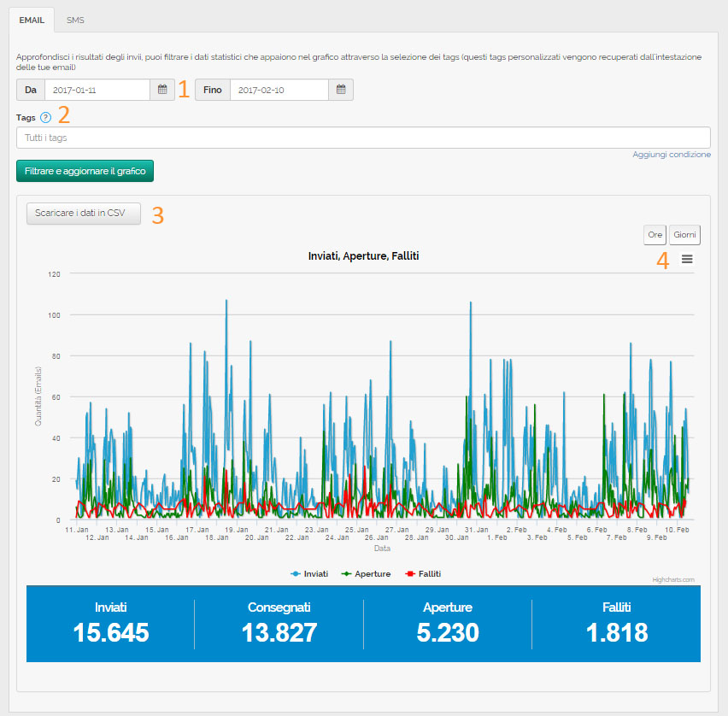728x716 pixels.
Task: Toggle the Aperture series in the legend
Action: [366, 574]
